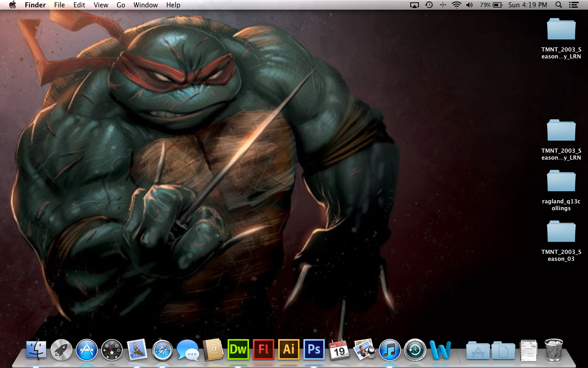
Task: Open Spotlight search magnifier
Action: coord(559,5)
